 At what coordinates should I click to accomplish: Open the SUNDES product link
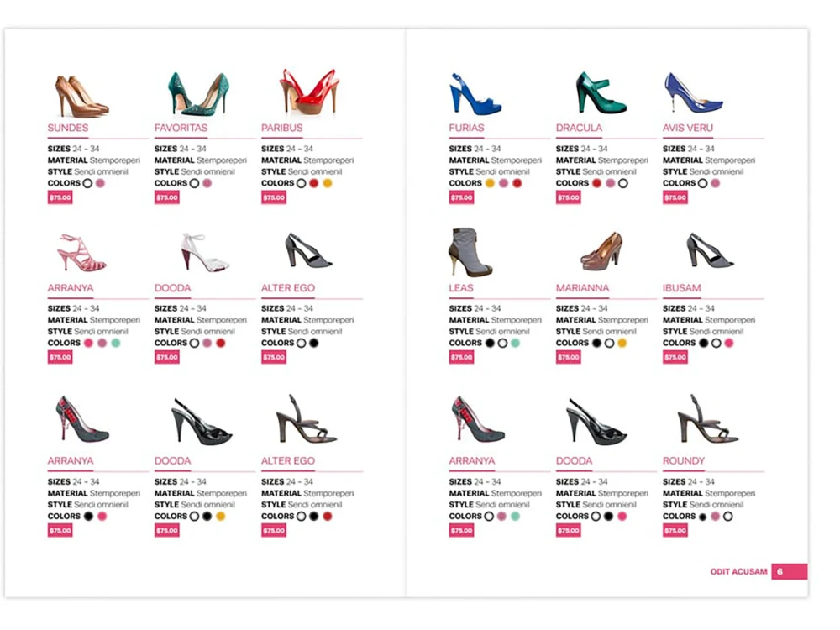(x=69, y=128)
